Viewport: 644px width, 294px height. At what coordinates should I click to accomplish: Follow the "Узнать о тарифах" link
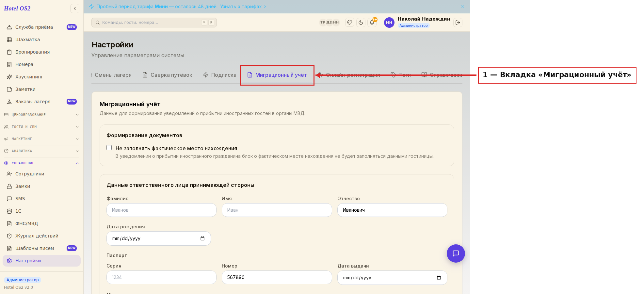(241, 7)
